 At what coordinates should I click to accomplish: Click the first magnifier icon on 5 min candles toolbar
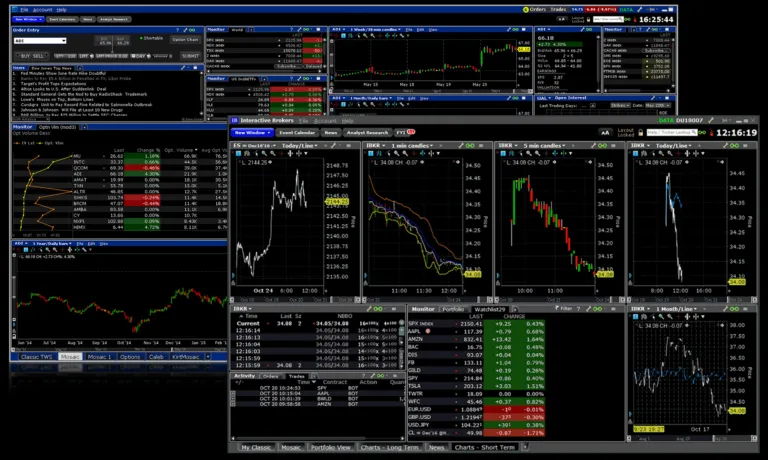coord(528,153)
